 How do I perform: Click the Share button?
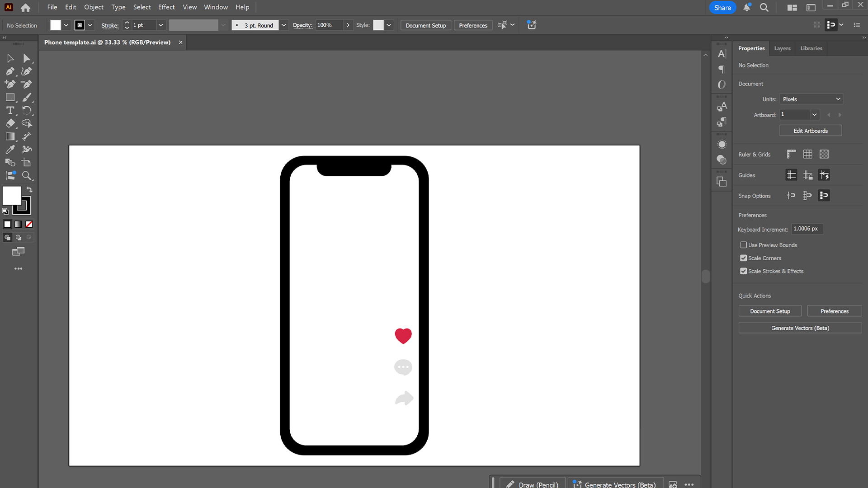(722, 8)
